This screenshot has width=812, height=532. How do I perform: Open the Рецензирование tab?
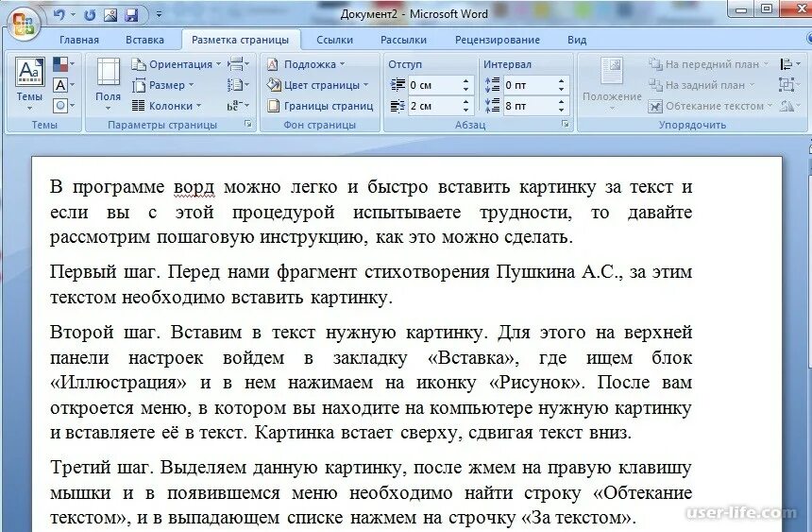pos(498,40)
